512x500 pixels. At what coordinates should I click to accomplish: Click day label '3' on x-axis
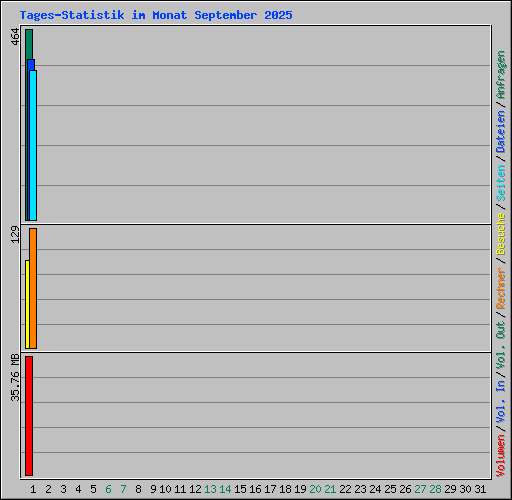point(63,489)
